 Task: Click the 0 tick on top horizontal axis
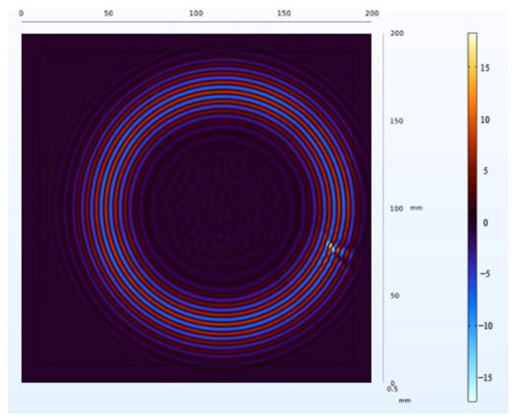(x=21, y=14)
